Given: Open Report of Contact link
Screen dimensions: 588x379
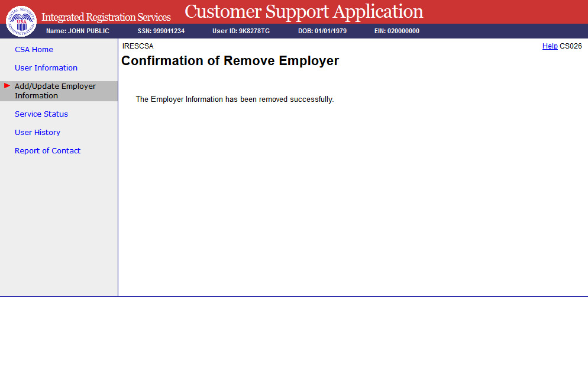Looking at the screenshot, I should [x=48, y=151].
